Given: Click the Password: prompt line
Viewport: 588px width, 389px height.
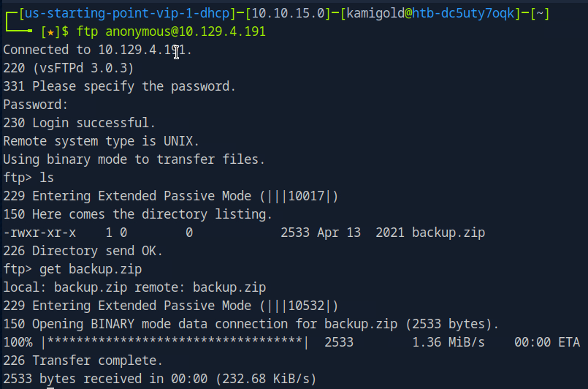Looking at the screenshot, I should [x=35, y=105].
